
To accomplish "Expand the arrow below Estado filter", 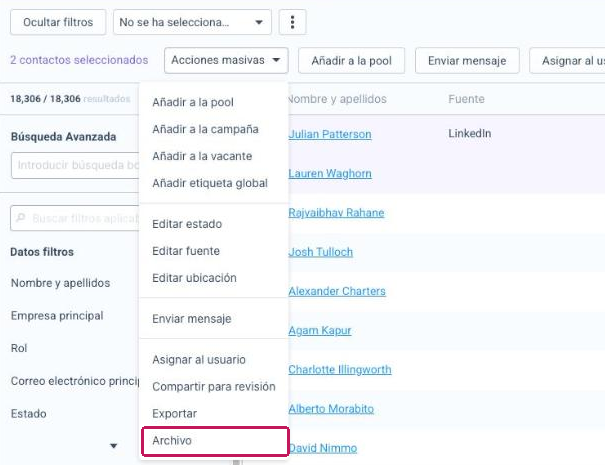I will [113, 446].
